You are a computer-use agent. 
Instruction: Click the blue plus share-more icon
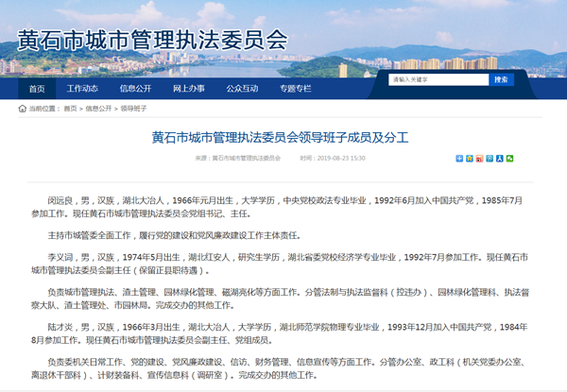click(459, 159)
